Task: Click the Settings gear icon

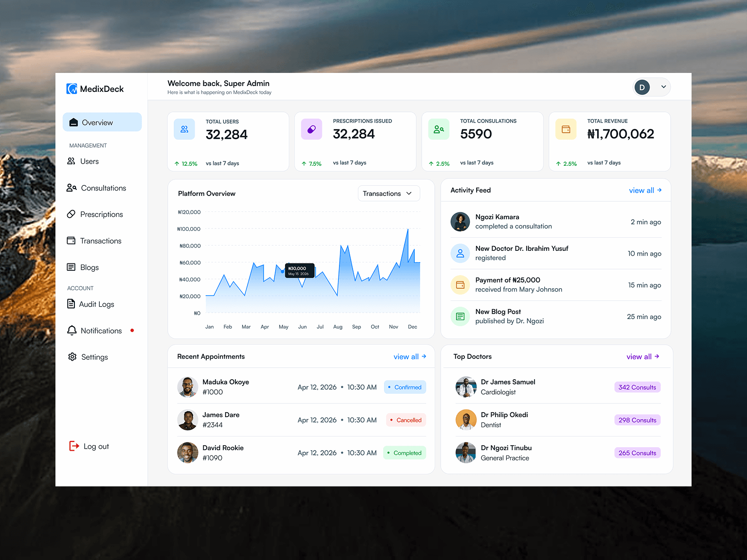Action: pyautogui.click(x=72, y=357)
